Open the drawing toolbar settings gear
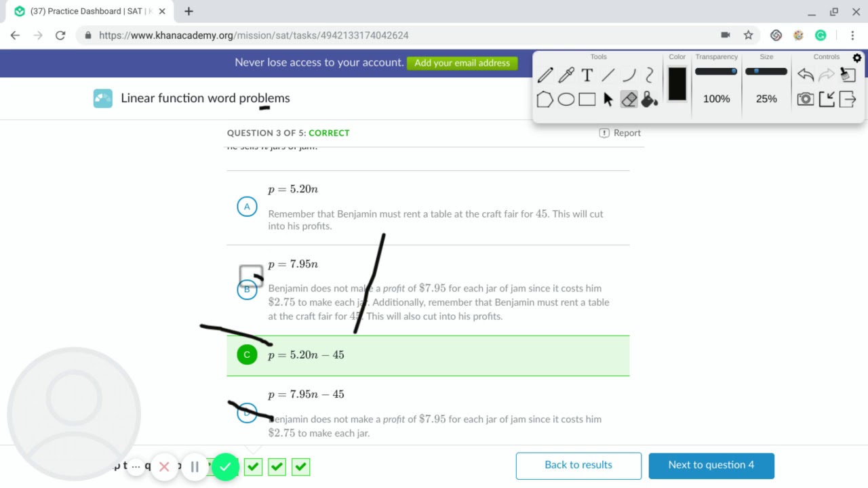 857,58
